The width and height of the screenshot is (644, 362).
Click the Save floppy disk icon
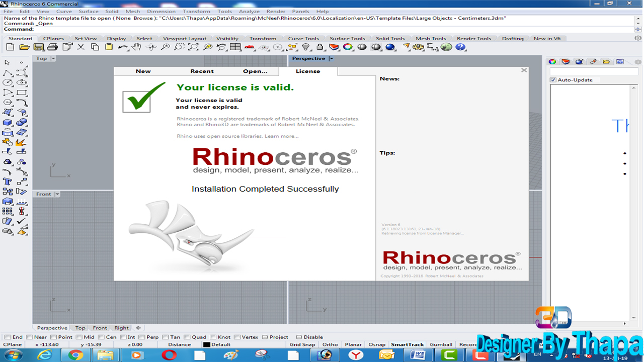(38, 47)
